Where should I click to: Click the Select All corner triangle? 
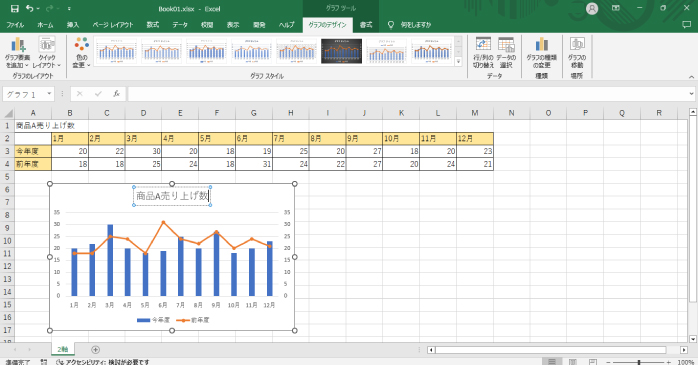coord(8,113)
